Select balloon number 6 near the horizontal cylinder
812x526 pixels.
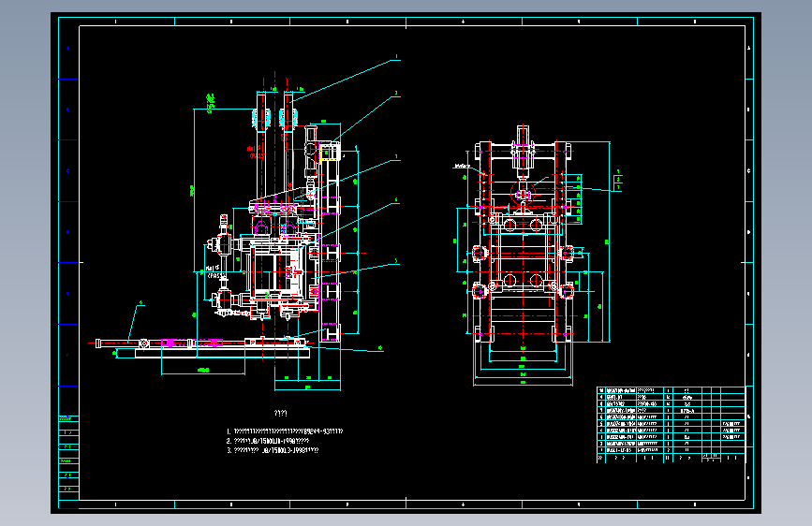point(140,302)
